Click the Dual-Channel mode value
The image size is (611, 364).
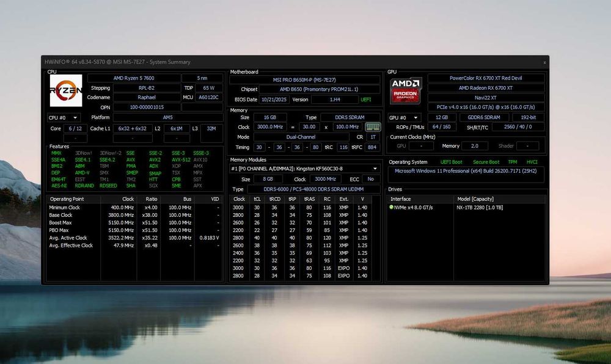(301, 137)
